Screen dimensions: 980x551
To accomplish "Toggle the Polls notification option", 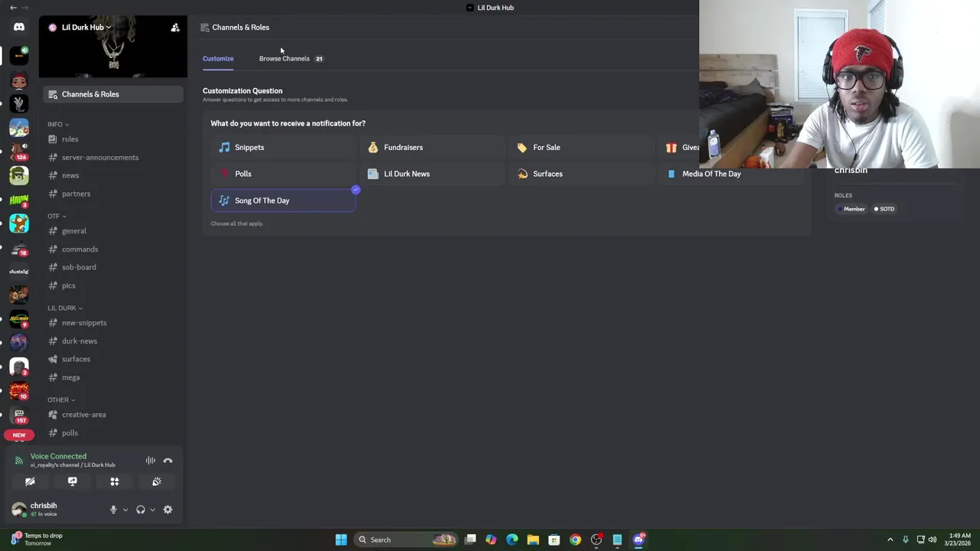I will pyautogui.click(x=283, y=174).
